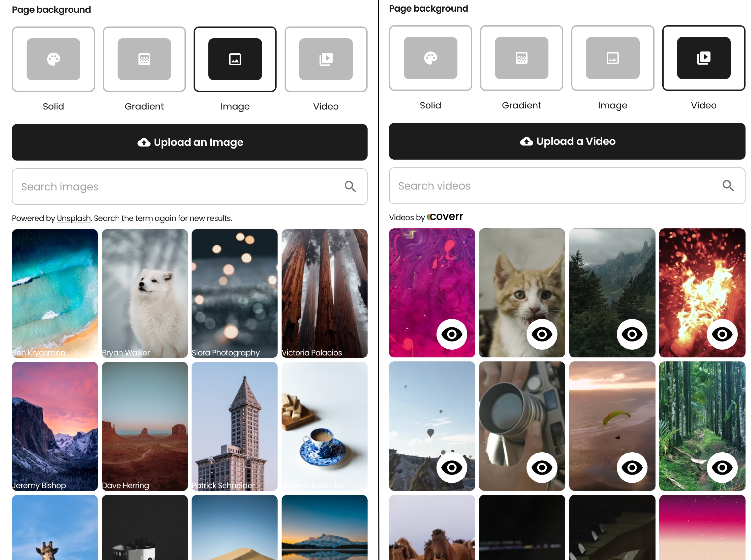Choose Dave Herring desert photo
Viewport: 751px width, 560px height.
pyautogui.click(x=145, y=427)
